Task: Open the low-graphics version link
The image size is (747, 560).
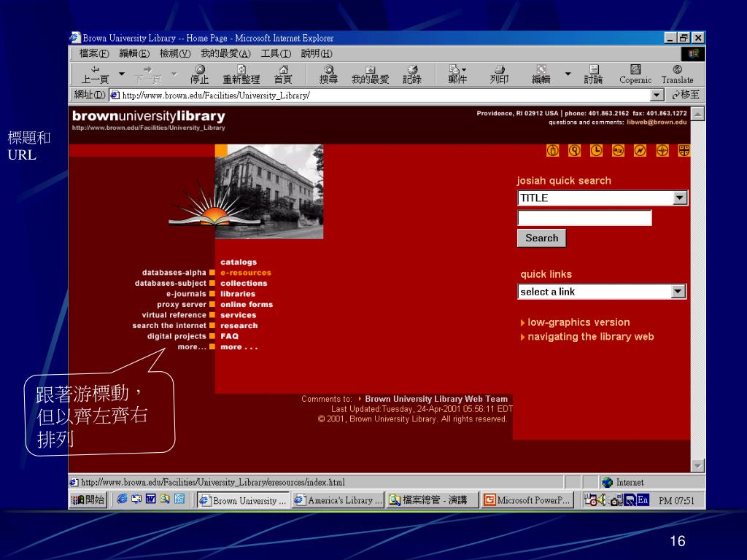Action: coord(578,322)
